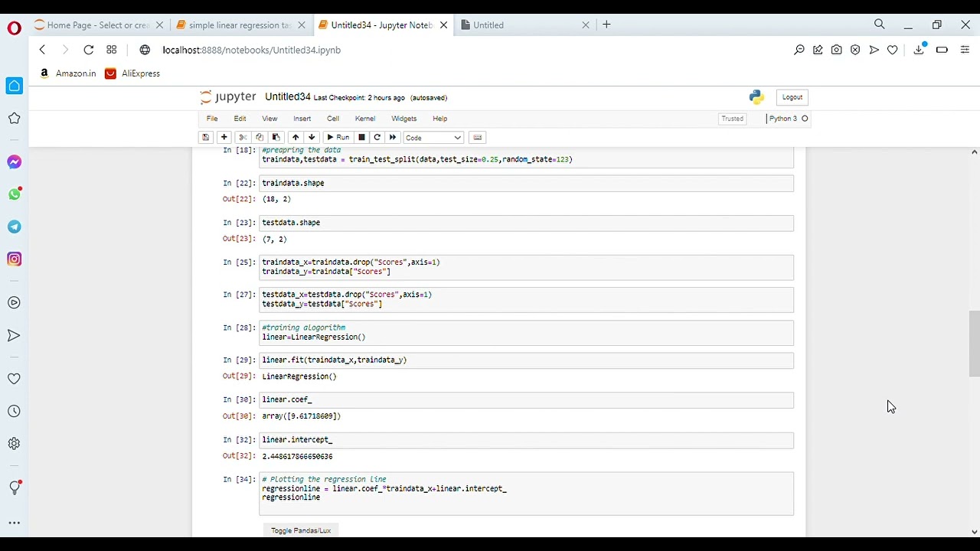Open the sidebar player icon
Screen dimensions: 980x551
click(14, 303)
